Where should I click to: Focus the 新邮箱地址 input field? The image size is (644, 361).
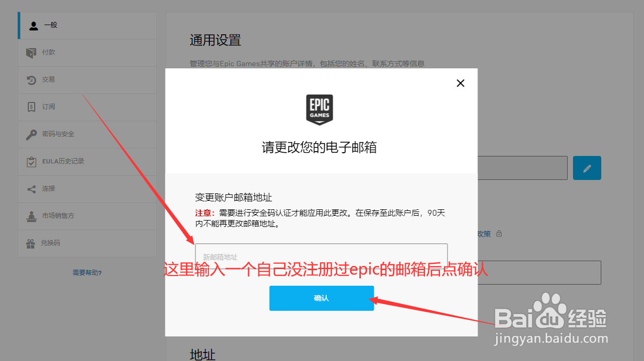pyautogui.click(x=321, y=256)
